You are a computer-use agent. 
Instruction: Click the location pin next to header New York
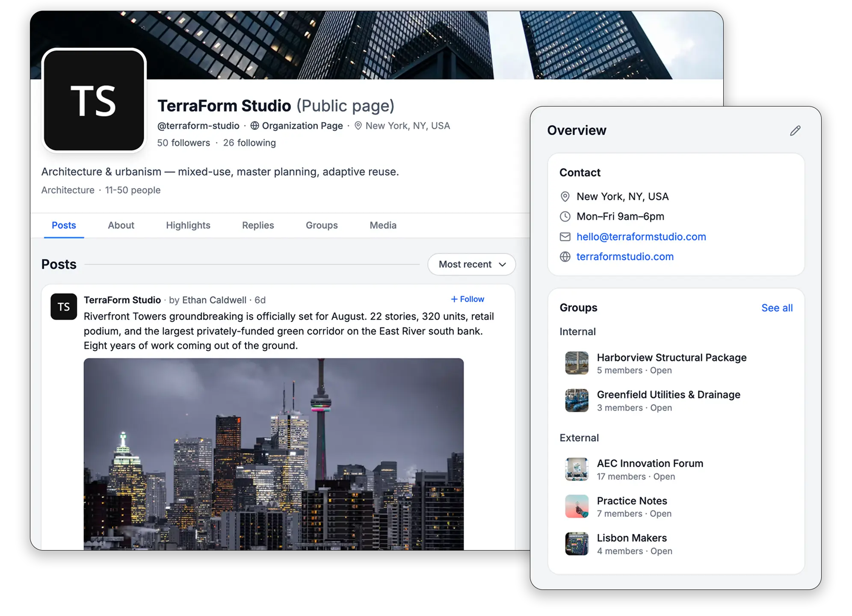(358, 126)
